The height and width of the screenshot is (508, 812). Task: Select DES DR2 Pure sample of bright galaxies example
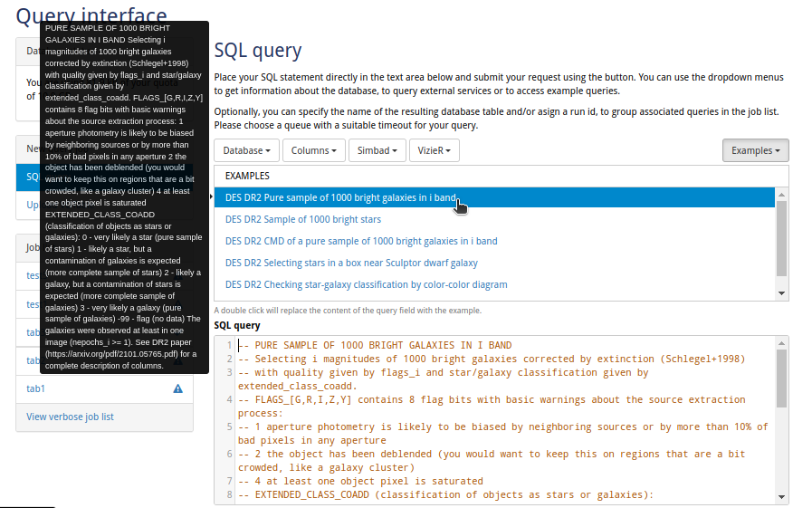(340, 197)
